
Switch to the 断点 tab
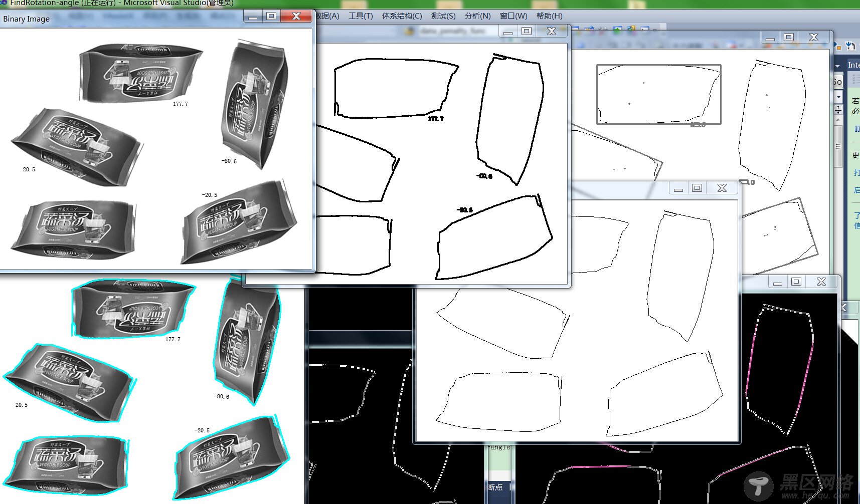coord(495,487)
